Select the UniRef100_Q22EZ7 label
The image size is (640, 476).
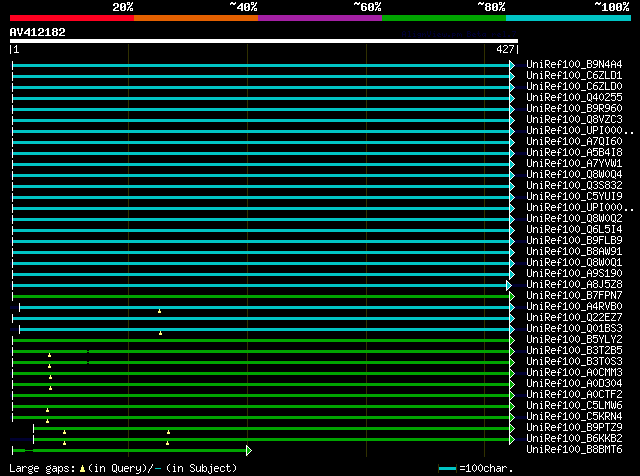(574, 318)
